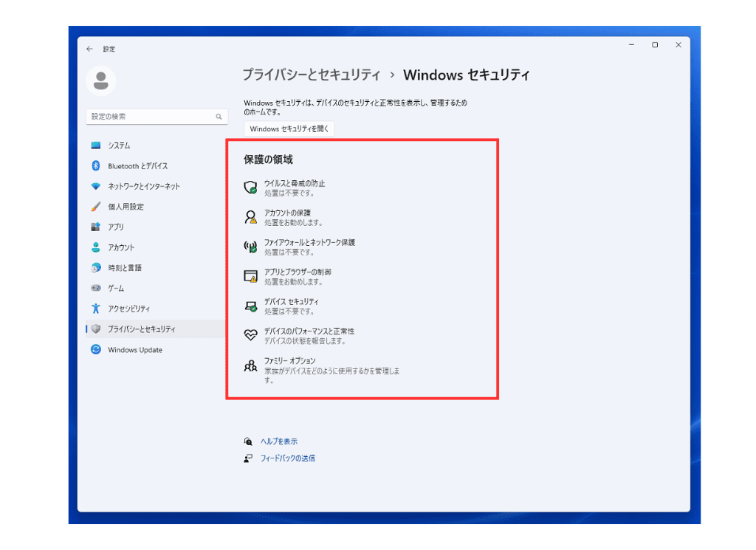Screen dimensions: 756x550
Task: Open アクセシビリティ settings
Action: (x=133, y=309)
